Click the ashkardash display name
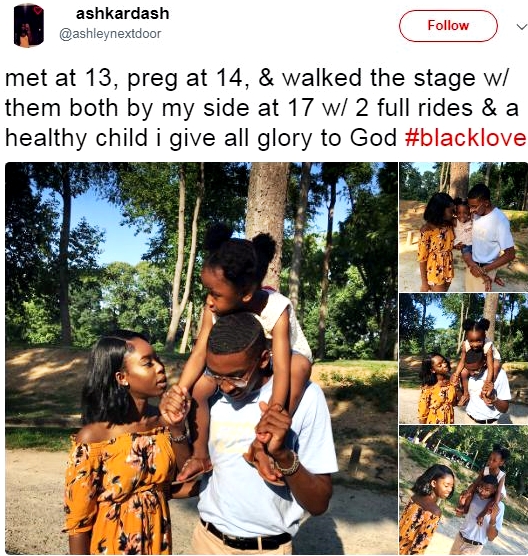This screenshot has height=556, width=528. [x=122, y=14]
